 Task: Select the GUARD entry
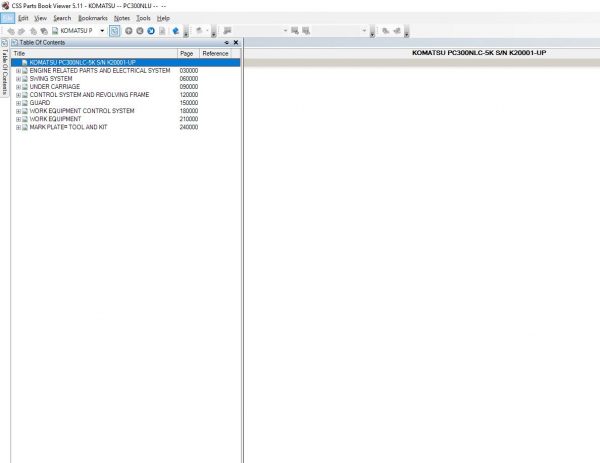tap(40, 103)
